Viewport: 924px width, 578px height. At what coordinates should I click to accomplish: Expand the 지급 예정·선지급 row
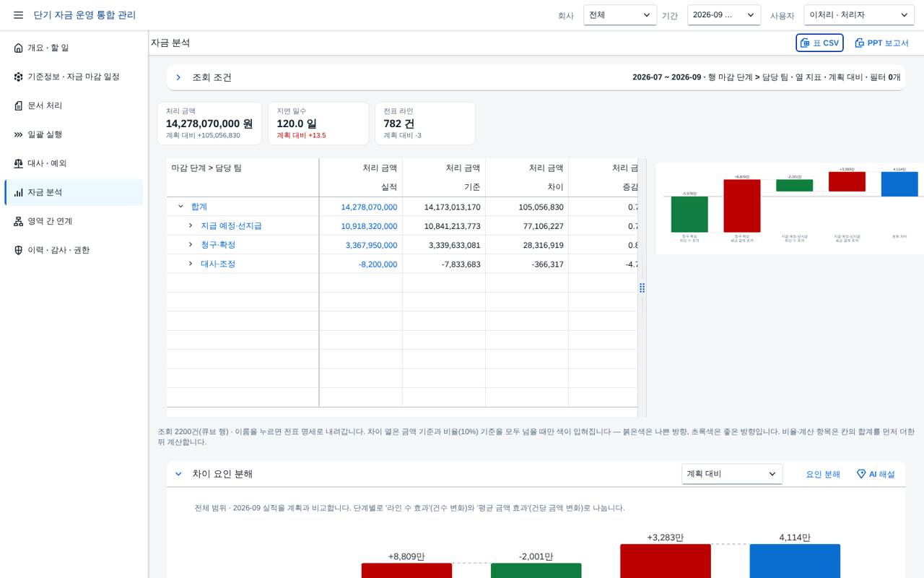(191, 225)
